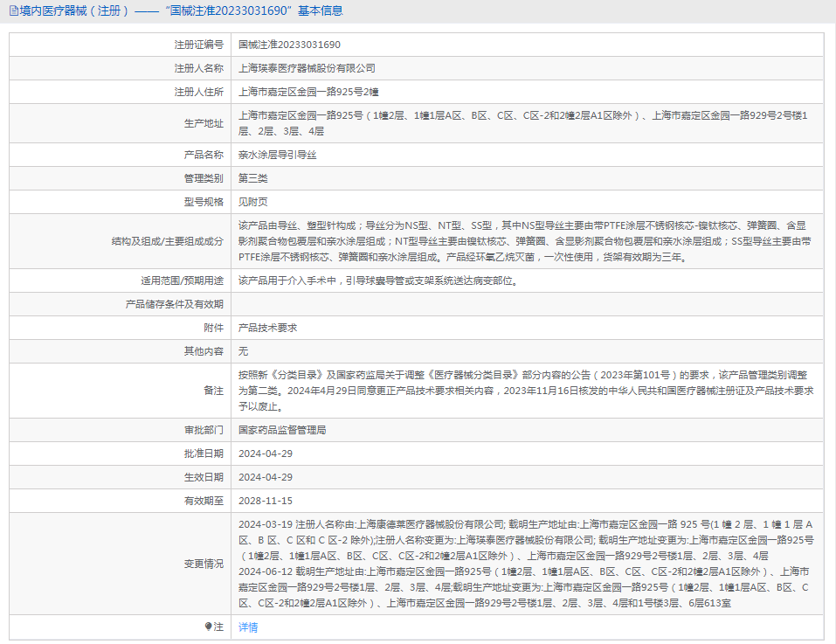836x644 pixels.
Task: Select model spec value 见附页
Action: [253, 202]
